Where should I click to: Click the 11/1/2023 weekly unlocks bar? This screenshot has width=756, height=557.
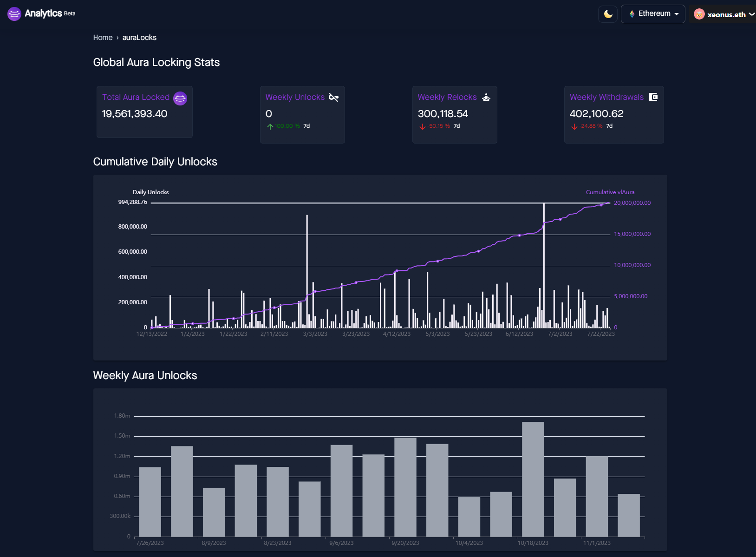tap(597, 497)
